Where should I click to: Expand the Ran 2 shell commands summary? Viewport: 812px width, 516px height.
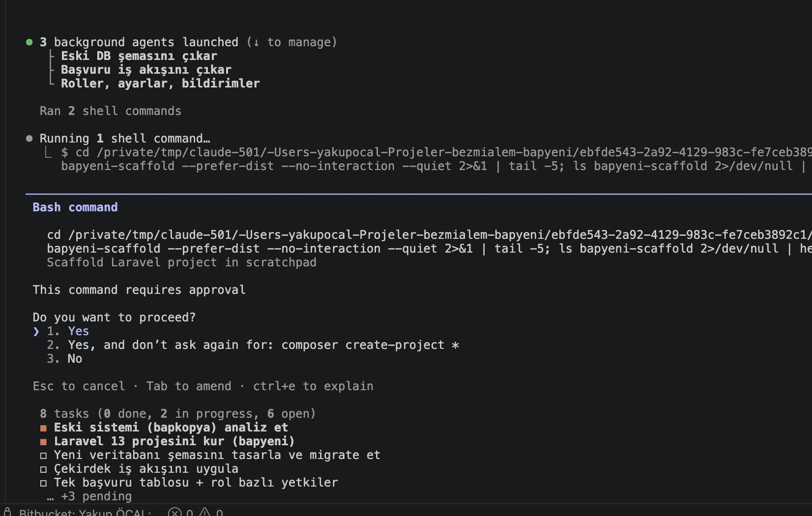pos(111,111)
